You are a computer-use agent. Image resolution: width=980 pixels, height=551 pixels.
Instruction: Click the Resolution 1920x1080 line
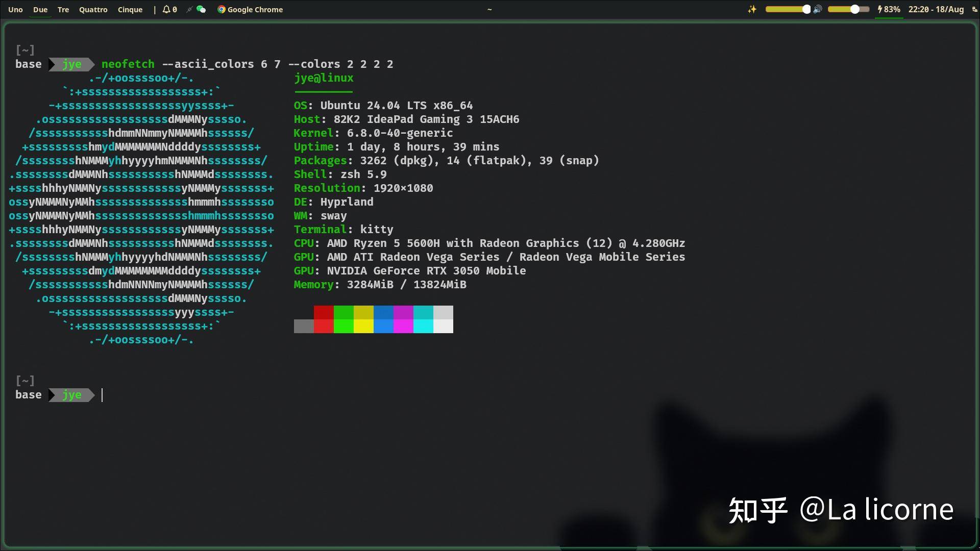(x=363, y=188)
